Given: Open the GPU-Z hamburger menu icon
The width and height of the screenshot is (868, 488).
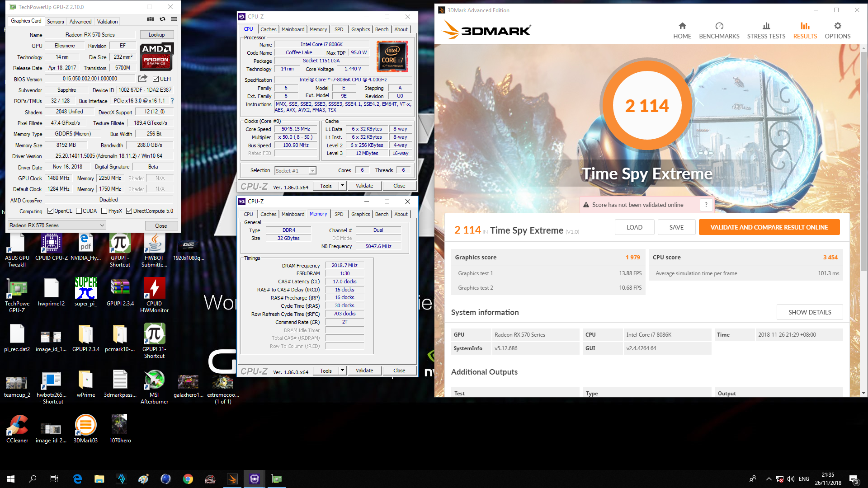Looking at the screenshot, I should tap(174, 19).
